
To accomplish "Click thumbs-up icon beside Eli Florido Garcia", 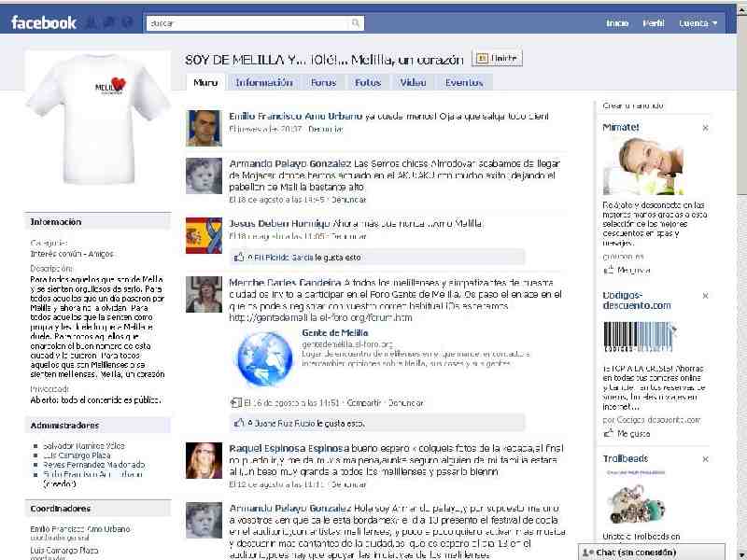I will tap(239, 257).
